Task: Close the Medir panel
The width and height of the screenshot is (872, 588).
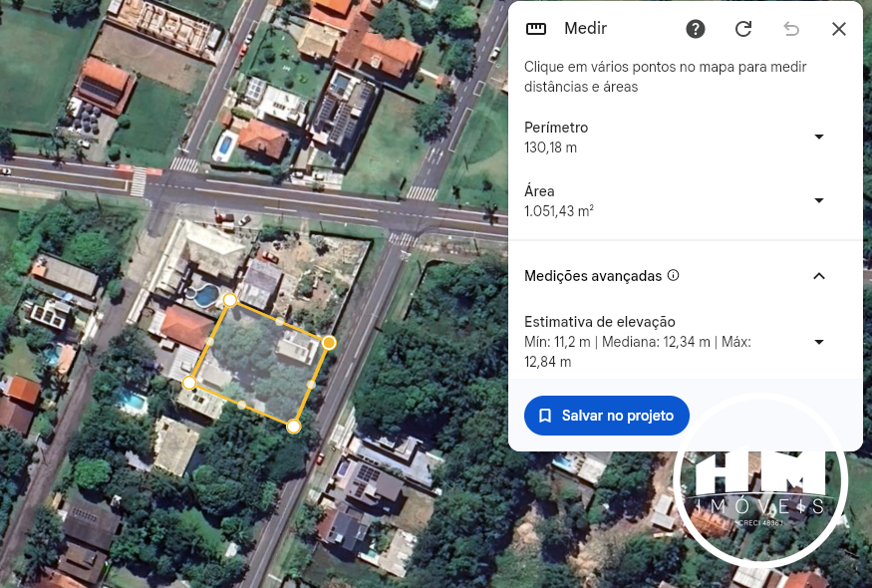Action: coord(839,29)
